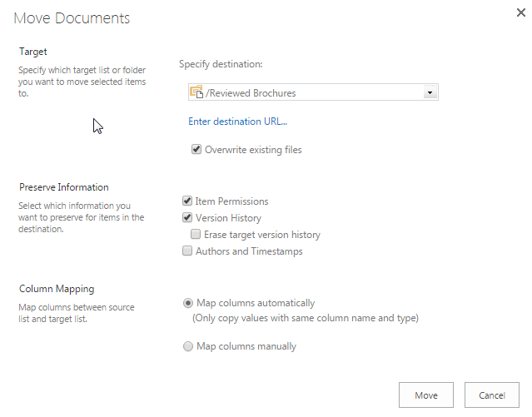Click the Overwrite existing files label

tap(253, 150)
